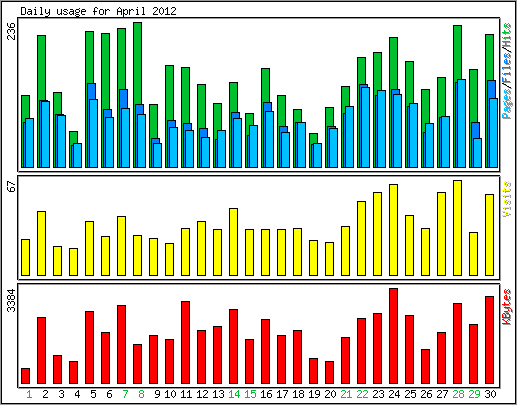Select the yellow visits bar for day 14

(234, 242)
